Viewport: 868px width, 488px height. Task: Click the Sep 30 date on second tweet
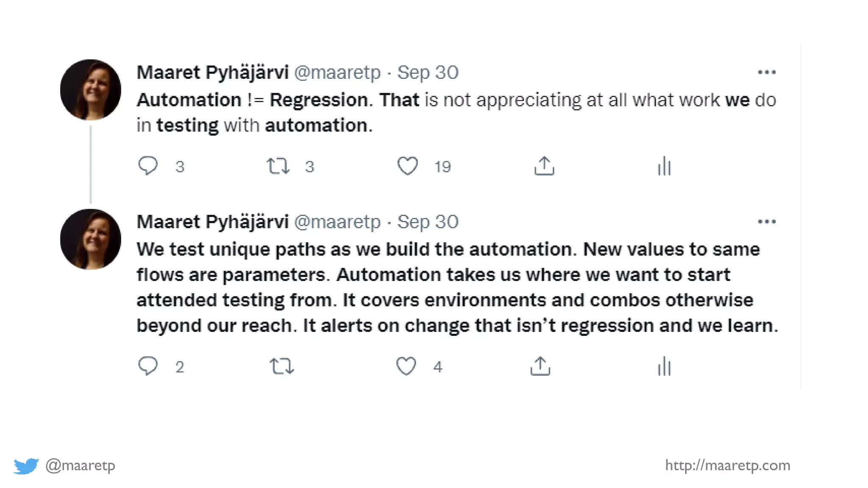428,222
